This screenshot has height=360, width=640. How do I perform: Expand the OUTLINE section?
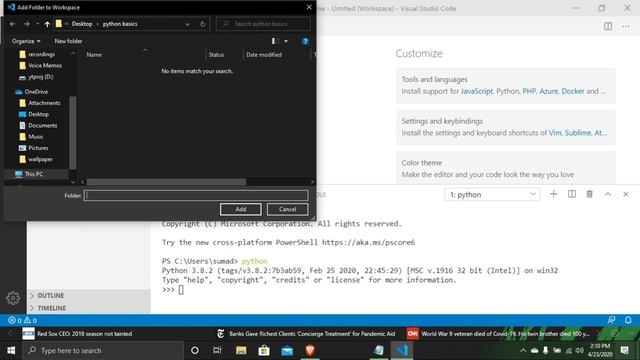[x=89, y=296]
